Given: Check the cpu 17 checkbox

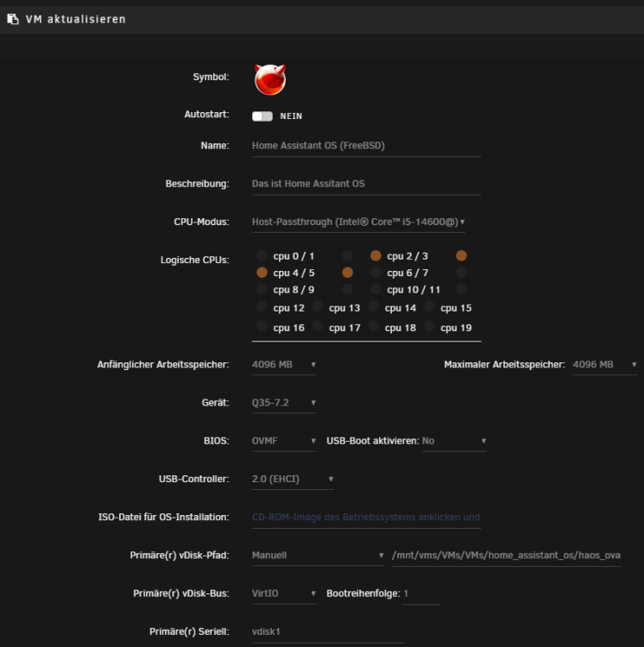Looking at the screenshot, I should 318,326.
